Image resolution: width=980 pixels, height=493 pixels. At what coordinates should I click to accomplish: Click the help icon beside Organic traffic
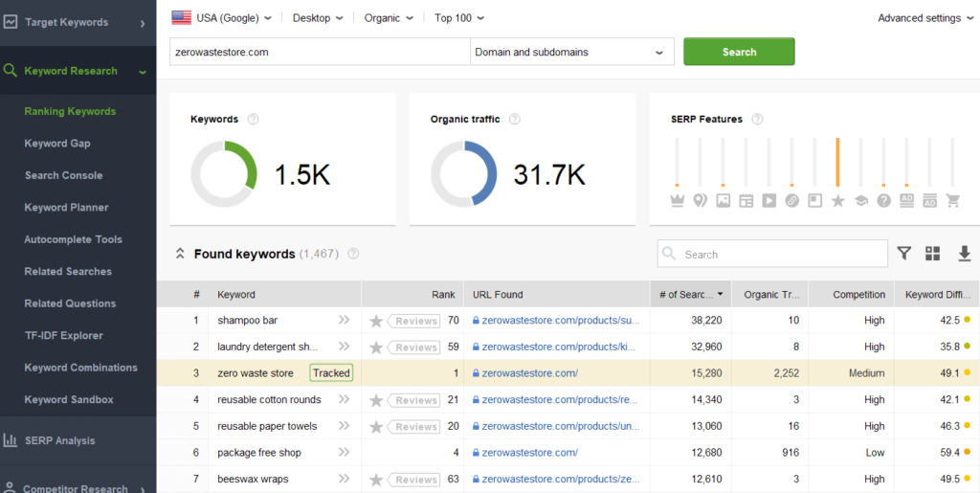[x=515, y=120]
